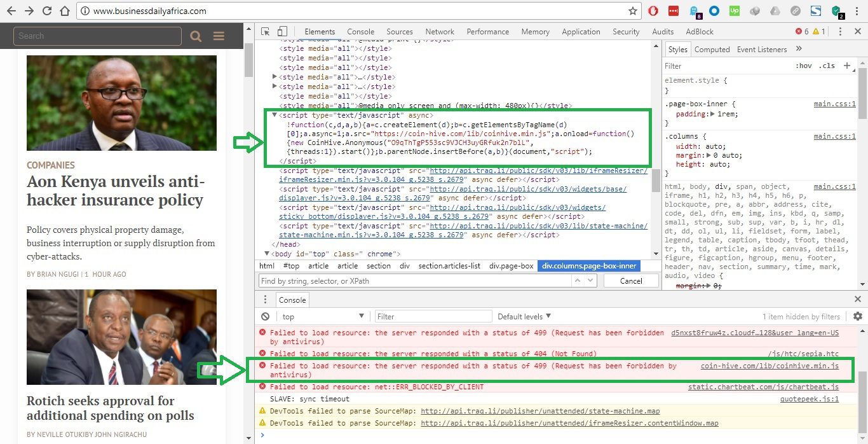Open the Chrome three-dot menu
Viewport: 868px width, 444px height.
856,11
